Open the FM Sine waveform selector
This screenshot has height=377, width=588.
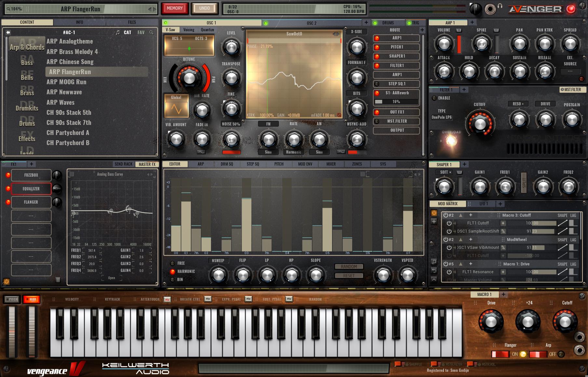268,152
